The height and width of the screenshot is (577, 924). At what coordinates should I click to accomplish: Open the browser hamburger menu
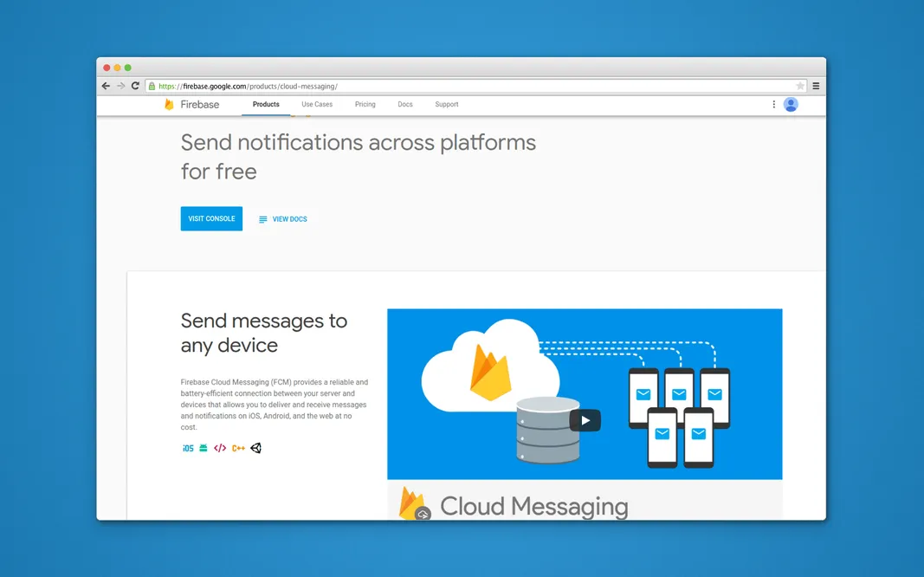[x=816, y=87]
